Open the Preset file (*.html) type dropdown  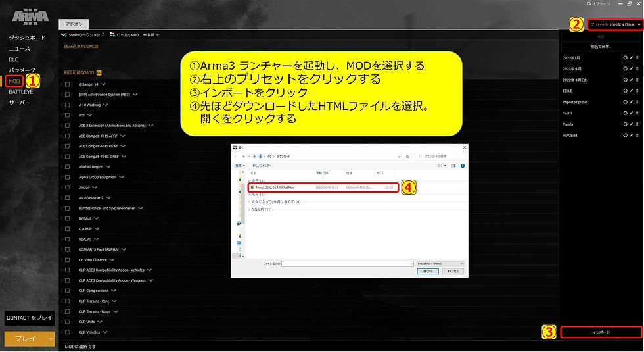coord(440,264)
